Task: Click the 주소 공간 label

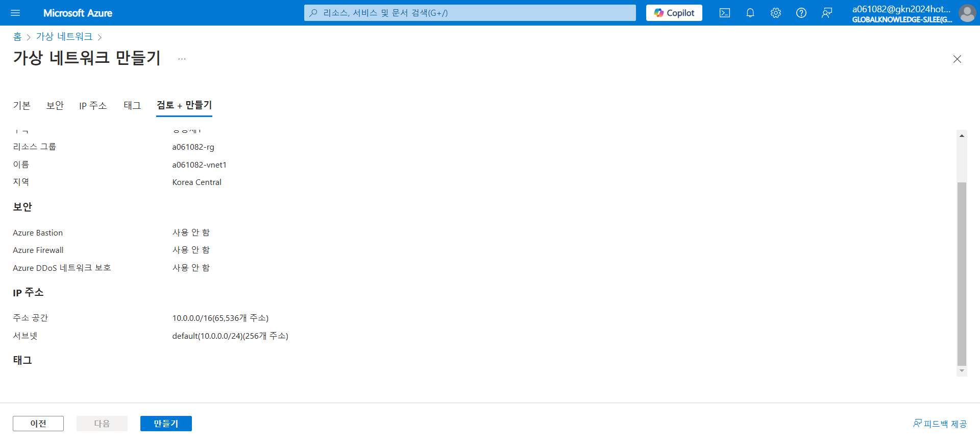Action: (31, 318)
